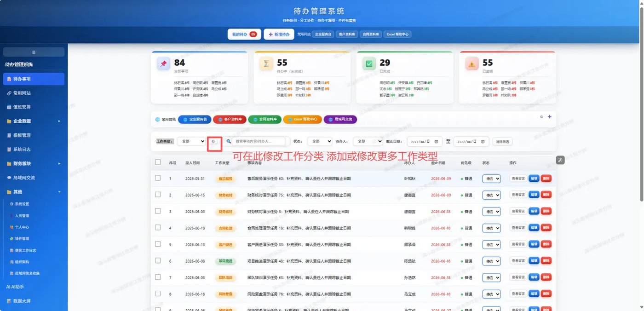The height and width of the screenshot is (311, 644).
Task: Click the chart icon beside 数据大屏
Action: (9, 301)
